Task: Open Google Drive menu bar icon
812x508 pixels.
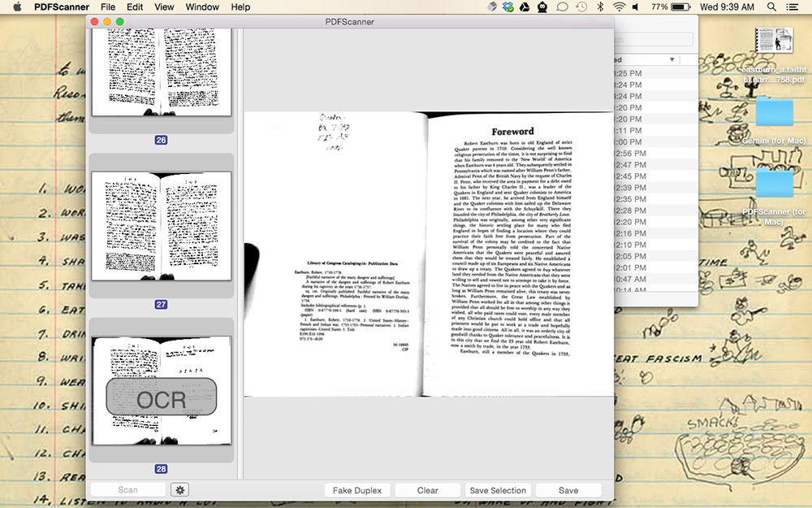Action: pos(525,7)
